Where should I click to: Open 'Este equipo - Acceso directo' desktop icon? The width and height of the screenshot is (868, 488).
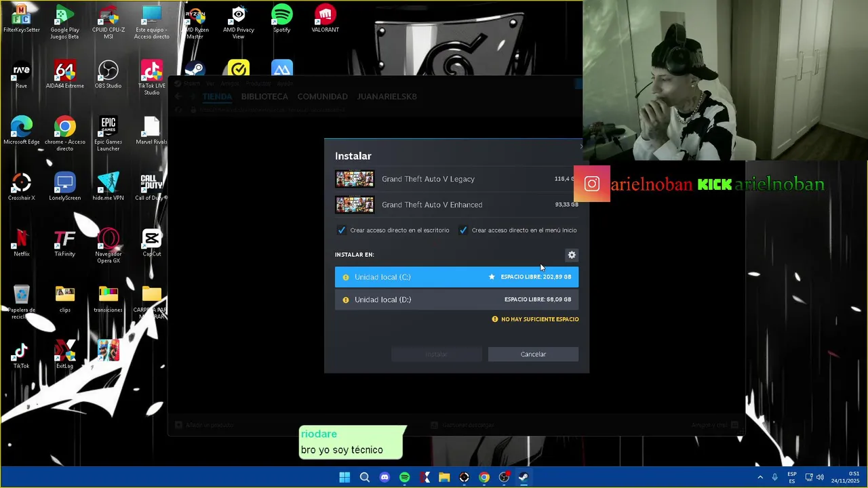[x=152, y=22]
